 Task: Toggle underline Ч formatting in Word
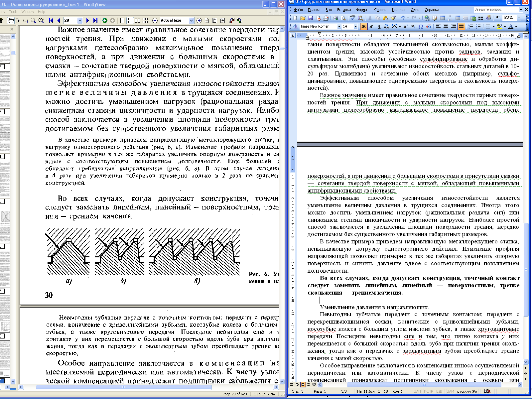(379, 27)
